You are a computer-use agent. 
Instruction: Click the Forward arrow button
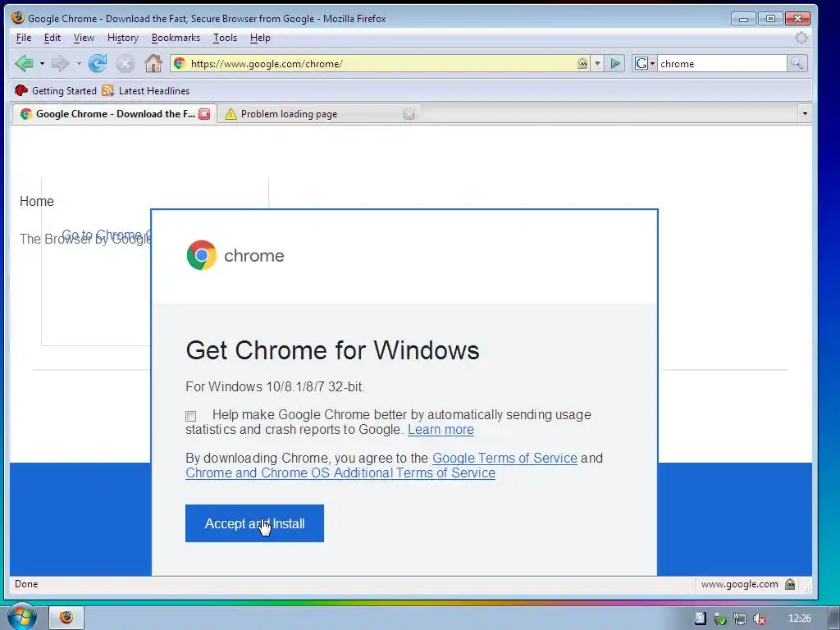coord(60,63)
